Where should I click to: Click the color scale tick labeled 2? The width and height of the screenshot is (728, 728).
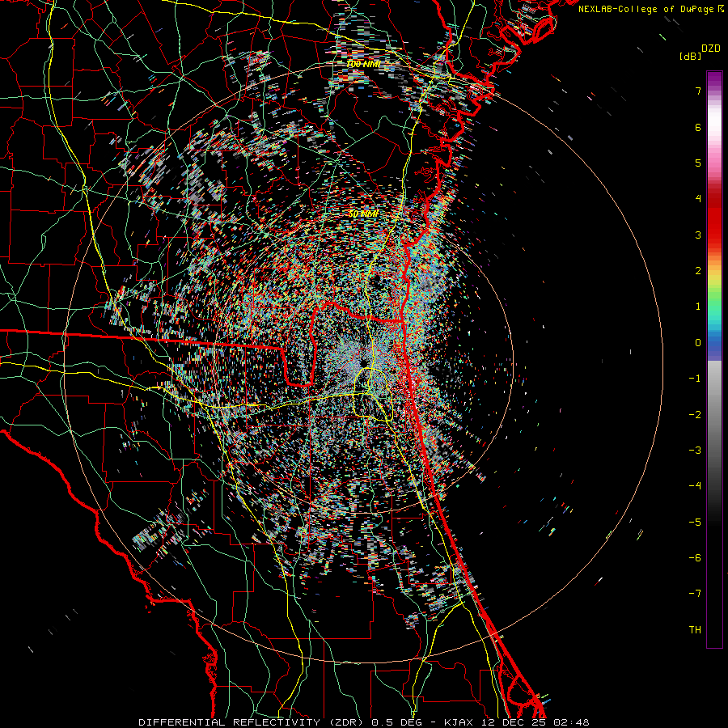(698, 271)
